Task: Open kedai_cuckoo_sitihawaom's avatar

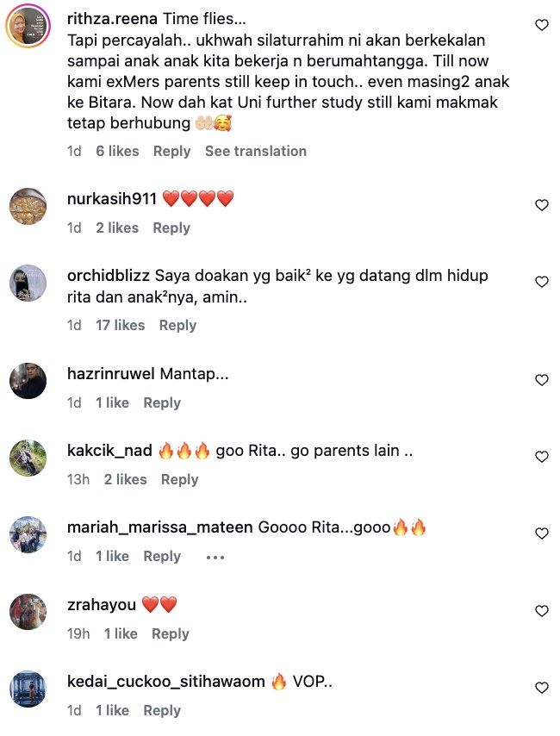Action: [28, 689]
